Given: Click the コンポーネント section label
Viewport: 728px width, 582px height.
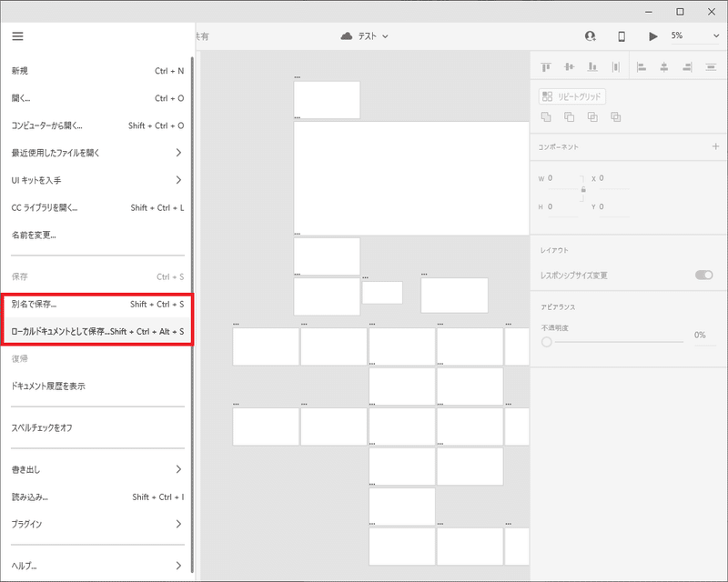Looking at the screenshot, I should pyautogui.click(x=558, y=147).
